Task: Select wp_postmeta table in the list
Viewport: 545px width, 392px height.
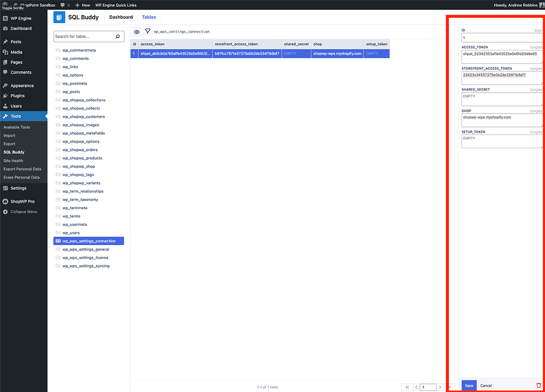Action: point(74,83)
